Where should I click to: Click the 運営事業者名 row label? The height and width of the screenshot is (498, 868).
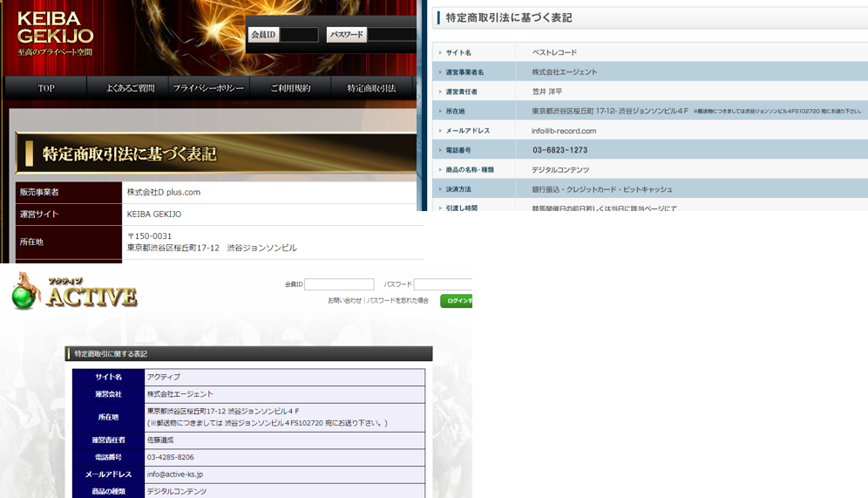point(465,72)
